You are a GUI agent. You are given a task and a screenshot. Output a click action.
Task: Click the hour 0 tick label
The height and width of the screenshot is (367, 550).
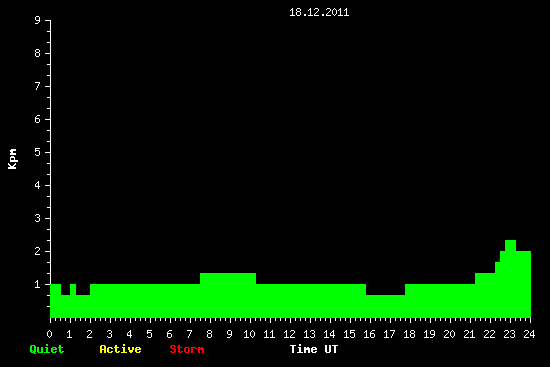49,334
